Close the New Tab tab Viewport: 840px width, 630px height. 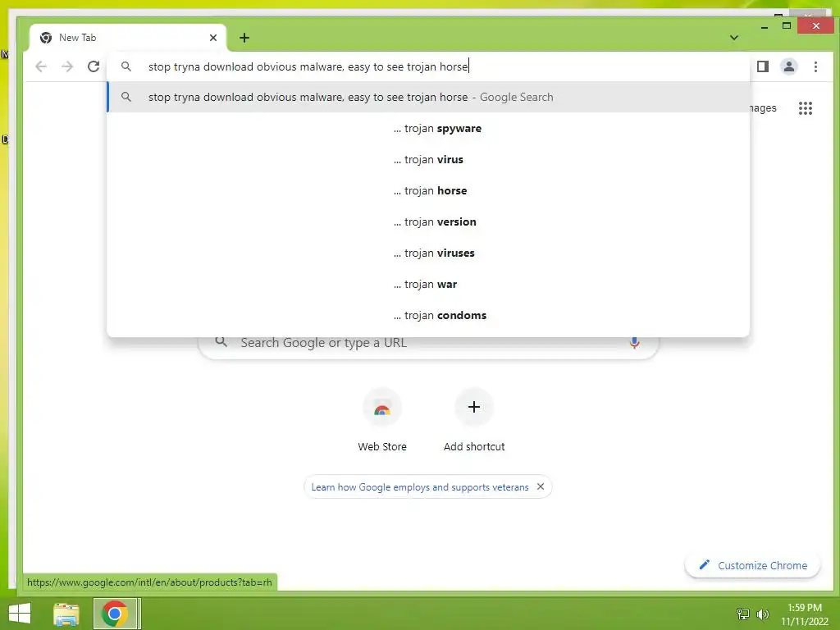tap(213, 38)
